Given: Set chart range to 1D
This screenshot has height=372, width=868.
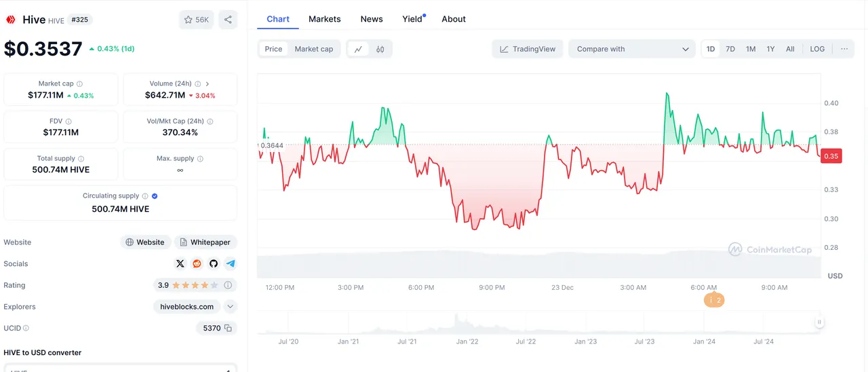Looking at the screenshot, I should coord(711,49).
